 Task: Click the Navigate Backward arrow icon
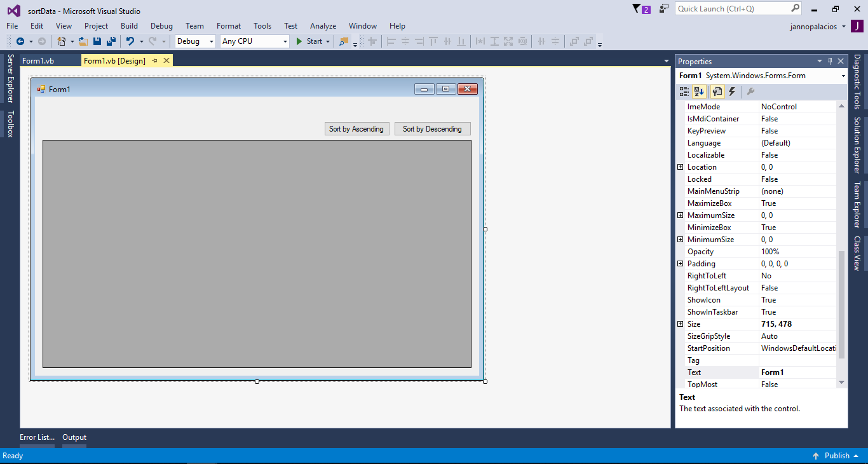pyautogui.click(x=20, y=41)
